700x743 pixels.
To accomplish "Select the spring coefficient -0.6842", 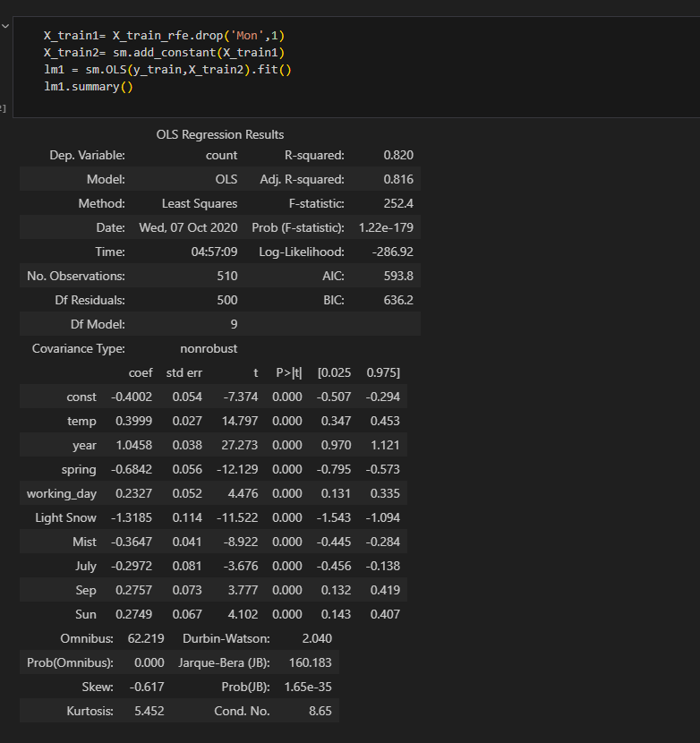I will point(132,469).
